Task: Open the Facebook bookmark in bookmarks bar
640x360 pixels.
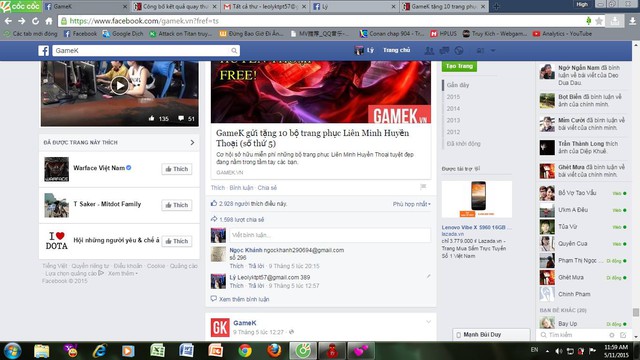Action: [80, 34]
